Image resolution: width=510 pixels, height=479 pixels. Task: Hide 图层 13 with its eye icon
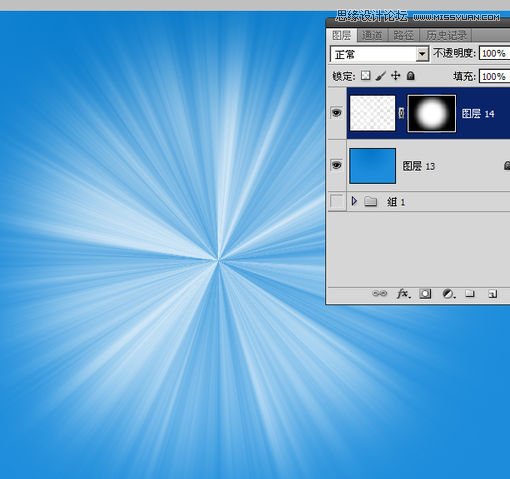pyautogui.click(x=336, y=165)
